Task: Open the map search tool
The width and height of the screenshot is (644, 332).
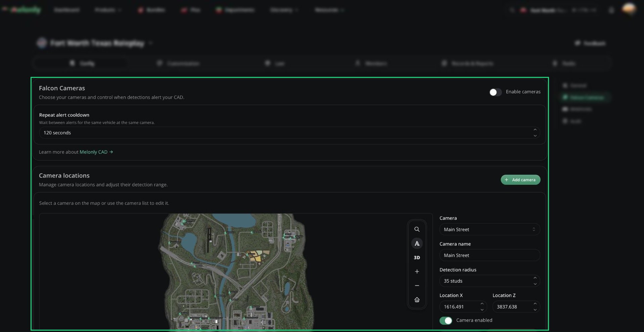Action: tap(417, 229)
